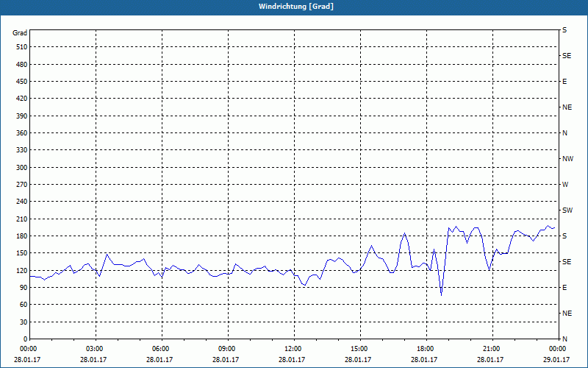
Task: Click the W compass label
Action: coord(565,185)
